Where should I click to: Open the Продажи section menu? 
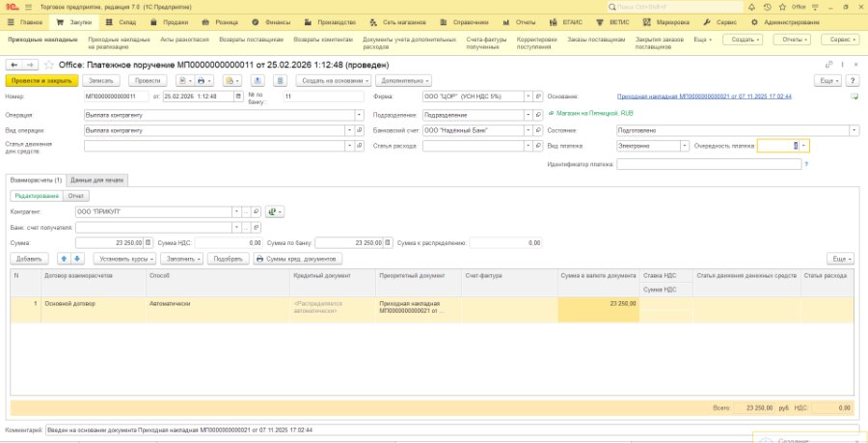point(170,23)
